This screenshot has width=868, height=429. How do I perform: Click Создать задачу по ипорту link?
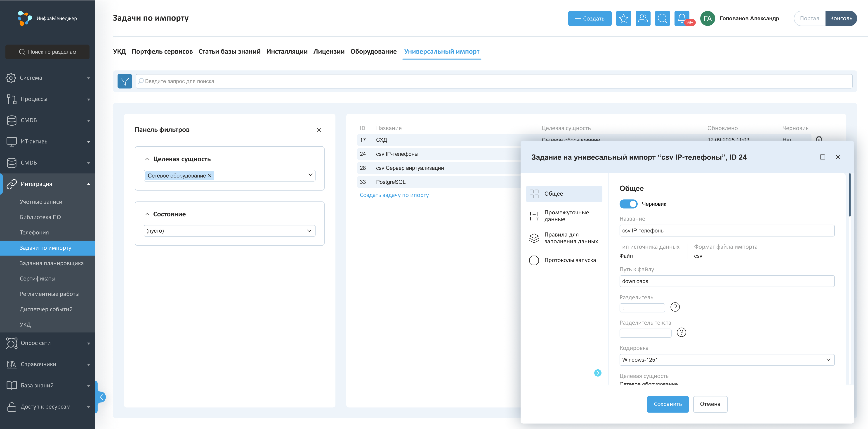[x=394, y=195]
